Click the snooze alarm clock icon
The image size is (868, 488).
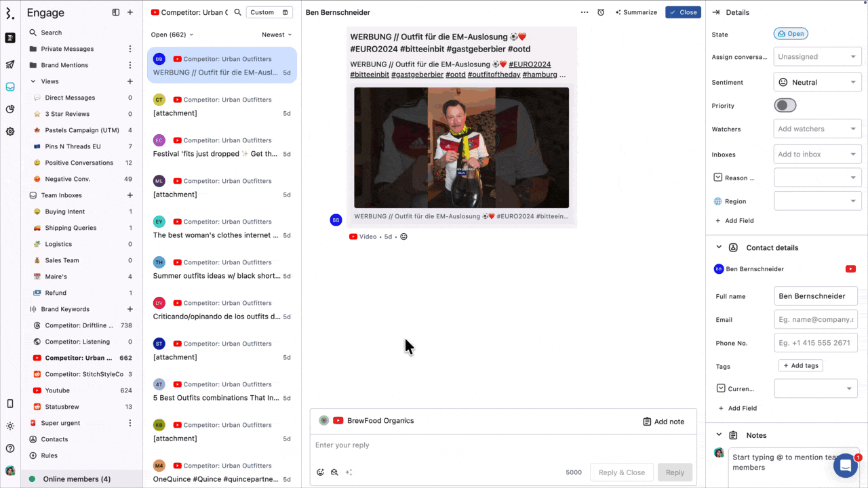(x=601, y=12)
